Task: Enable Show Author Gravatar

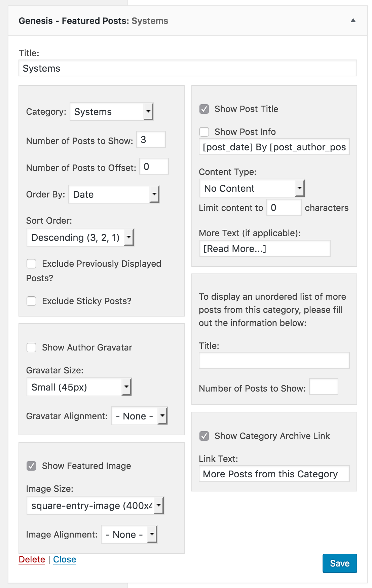Action: tap(32, 347)
